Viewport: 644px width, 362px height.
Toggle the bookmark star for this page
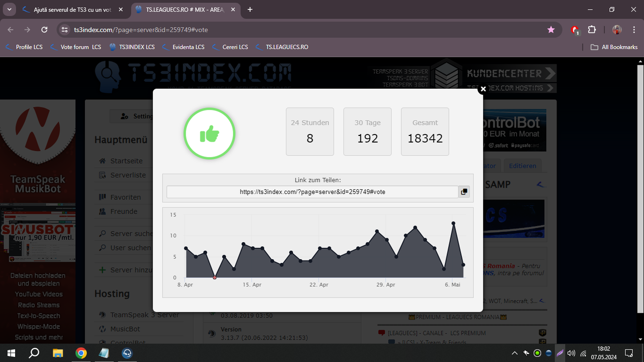point(551,30)
